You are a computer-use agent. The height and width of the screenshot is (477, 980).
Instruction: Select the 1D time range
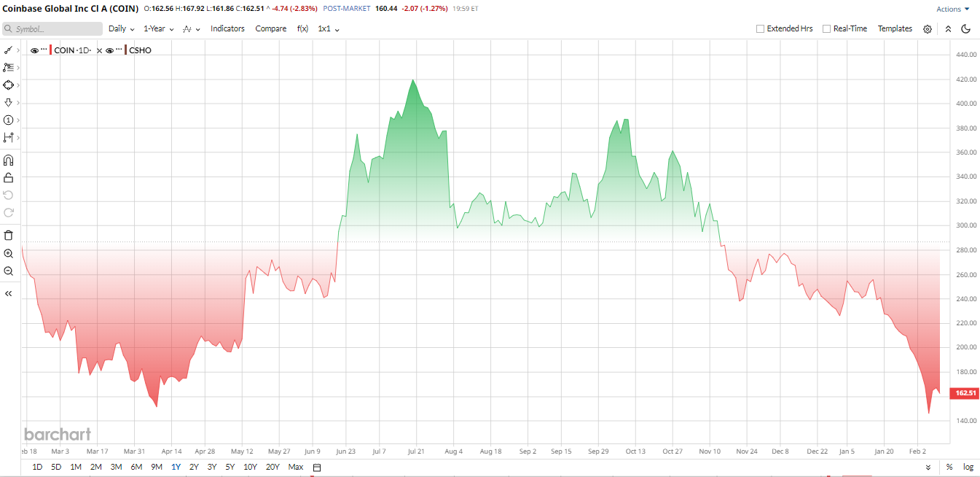pos(38,467)
